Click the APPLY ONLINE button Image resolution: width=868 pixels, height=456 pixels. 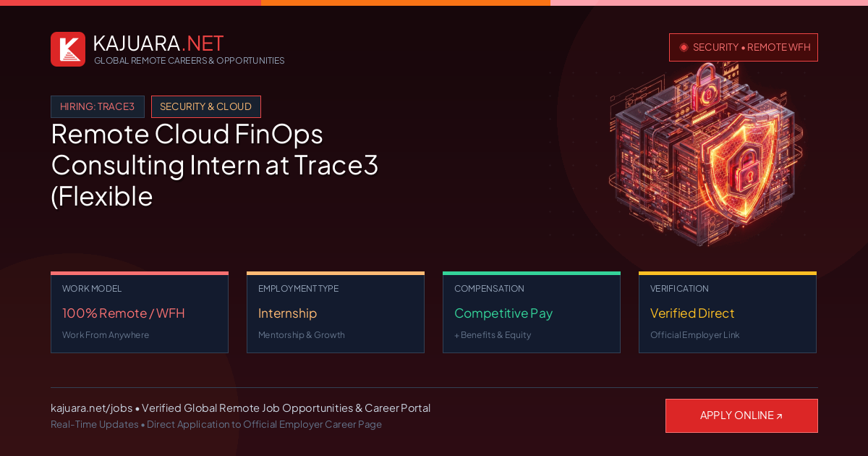[741, 415]
